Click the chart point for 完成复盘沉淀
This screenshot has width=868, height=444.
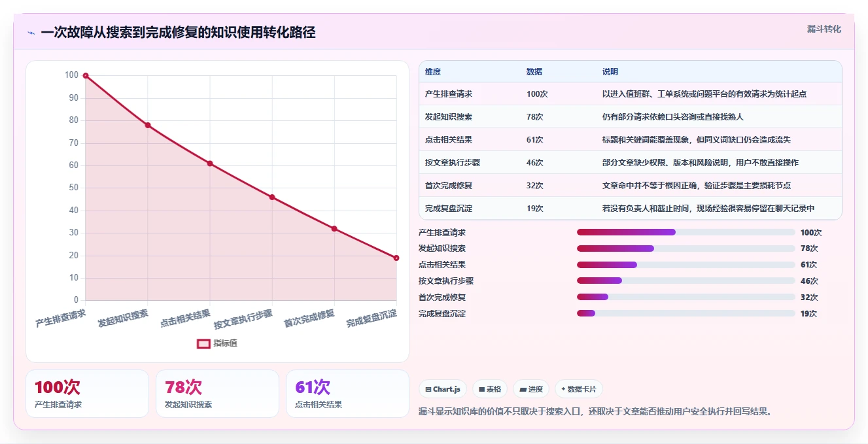(396, 258)
